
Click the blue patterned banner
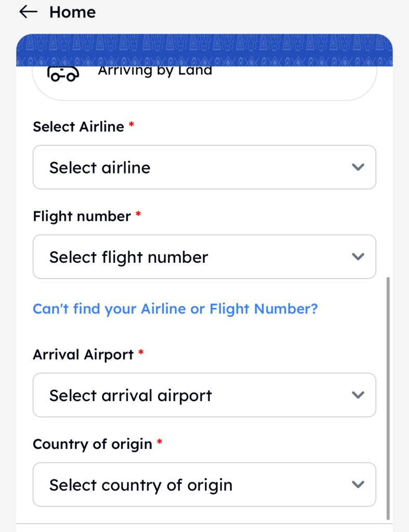tap(204, 50)
